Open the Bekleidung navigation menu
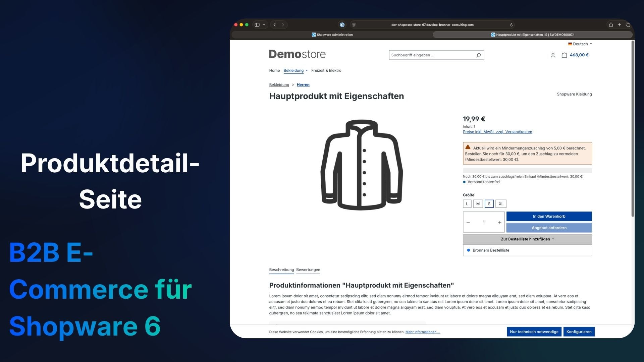Screen dimensions: 644x362 (296, 70)
